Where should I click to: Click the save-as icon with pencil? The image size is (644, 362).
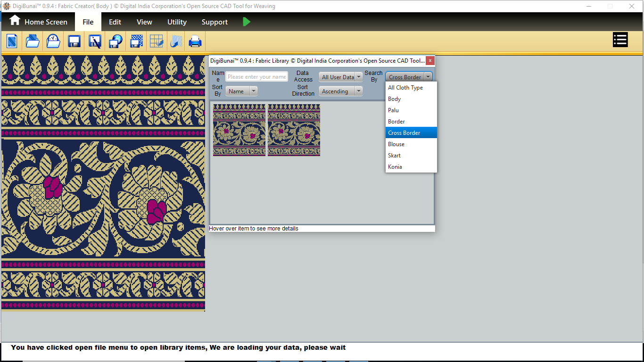95,41
